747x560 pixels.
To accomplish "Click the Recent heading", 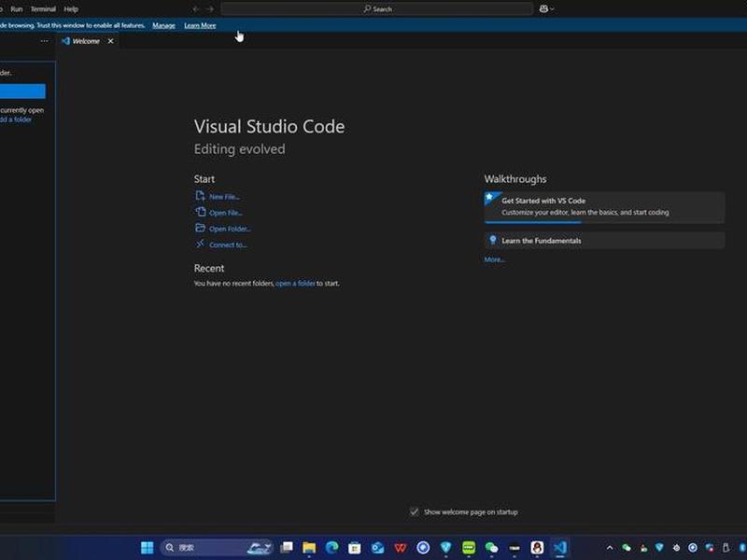I will coord(209,268).
